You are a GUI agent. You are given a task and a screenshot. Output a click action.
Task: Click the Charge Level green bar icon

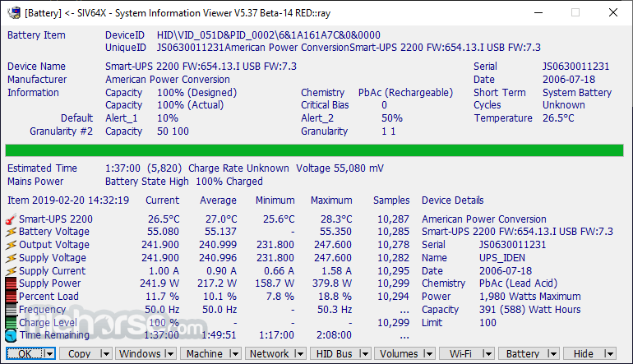pyautogui.click(x=11, y=322)
